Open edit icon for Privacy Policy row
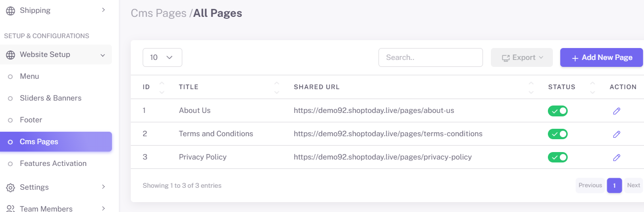 click(x=616, y=158)
